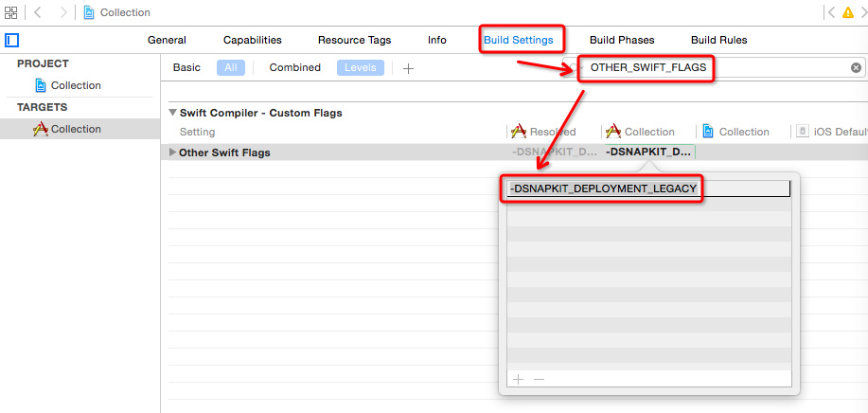Go forward with the right navigation arrow
Viewport: 868px width, 413px height.
coord(63,12)
